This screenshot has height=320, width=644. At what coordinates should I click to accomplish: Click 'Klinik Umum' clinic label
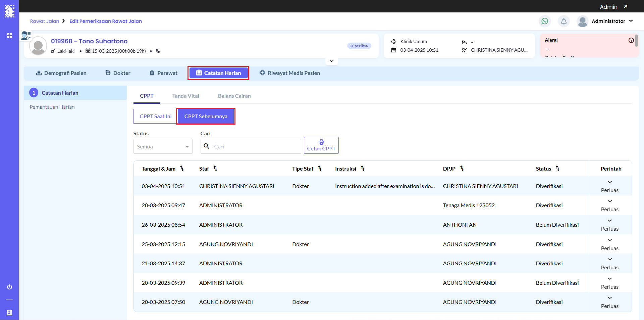[414, 42]
